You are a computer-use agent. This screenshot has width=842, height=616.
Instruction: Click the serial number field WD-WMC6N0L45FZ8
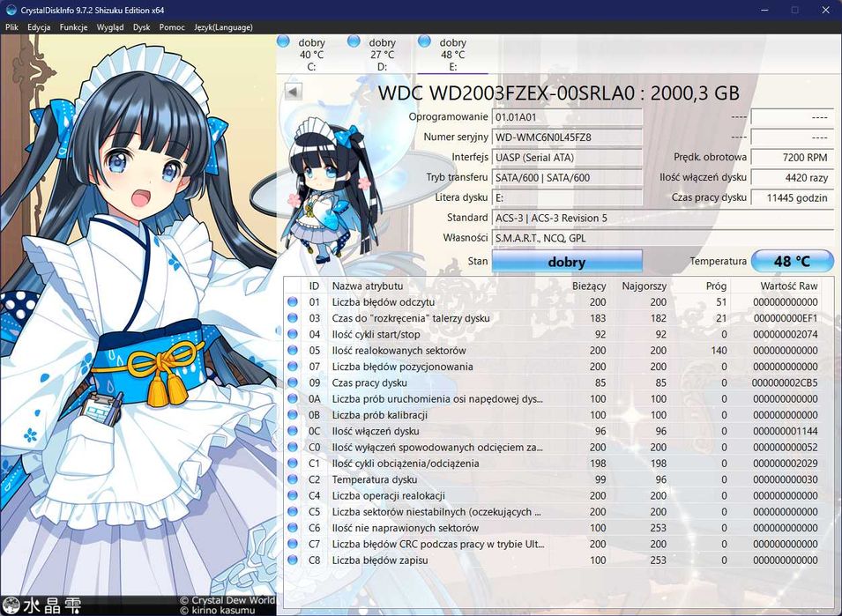(x=567, y=137)
